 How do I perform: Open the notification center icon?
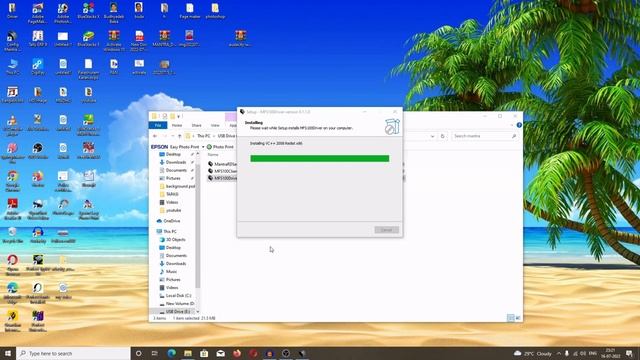point(629,353)
